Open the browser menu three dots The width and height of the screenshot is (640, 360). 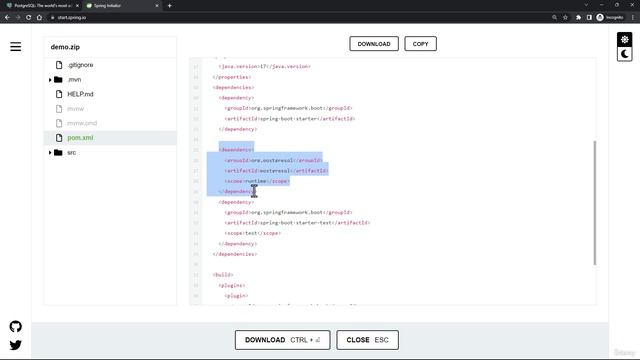tap(633, 18)
